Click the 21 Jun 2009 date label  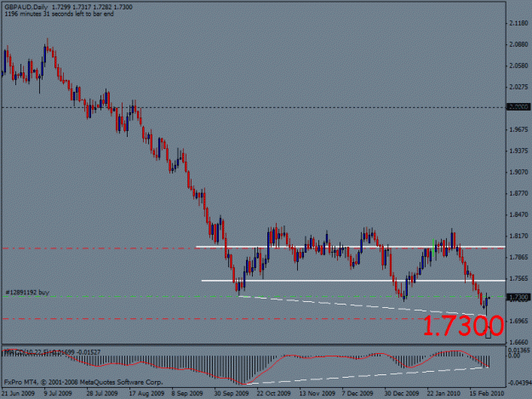pos(19,393)
